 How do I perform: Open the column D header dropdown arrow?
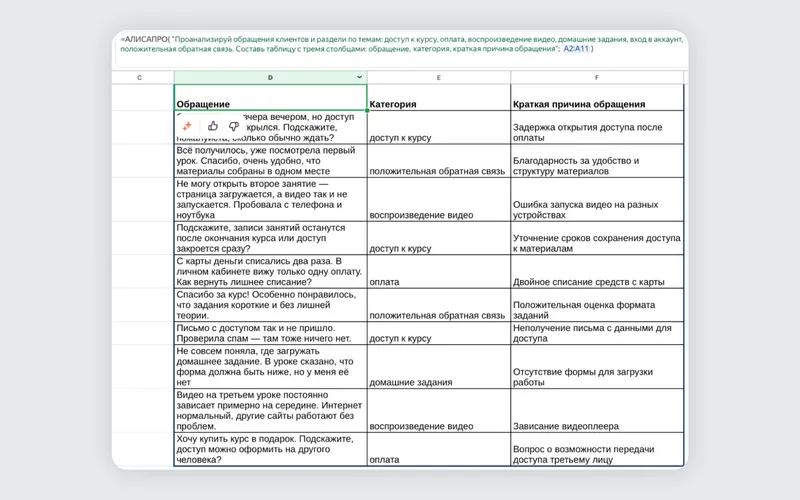(x=359, y=77)
